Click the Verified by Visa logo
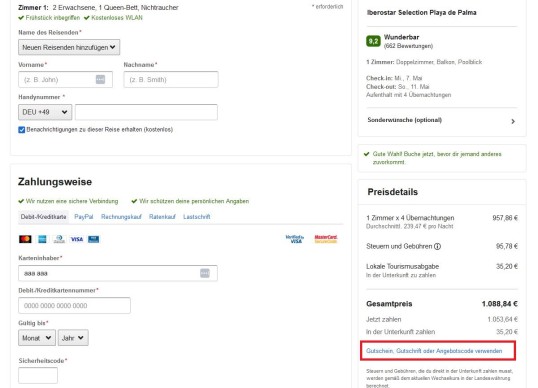538x388 pixels. coord(295,239)
